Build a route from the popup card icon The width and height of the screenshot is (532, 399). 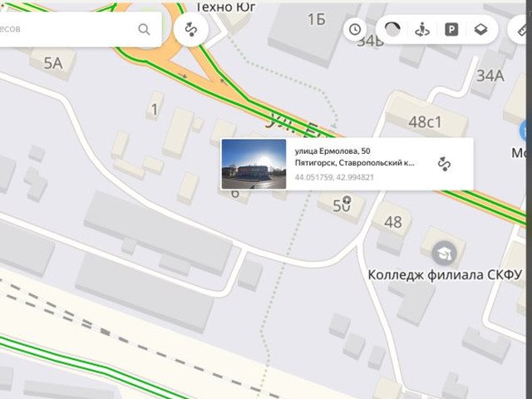coord(444,164)
